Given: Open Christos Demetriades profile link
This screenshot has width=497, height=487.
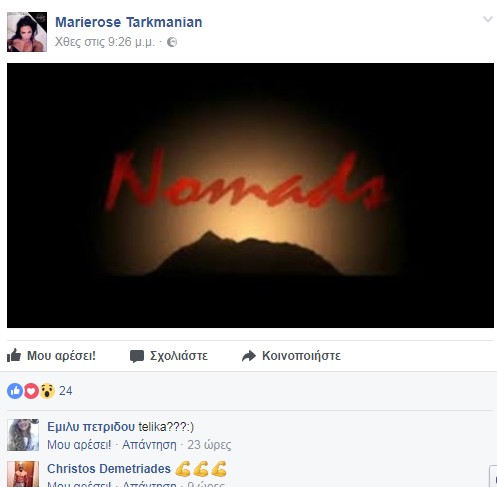Looking at the screenshot, I should (x=109, y=469).
